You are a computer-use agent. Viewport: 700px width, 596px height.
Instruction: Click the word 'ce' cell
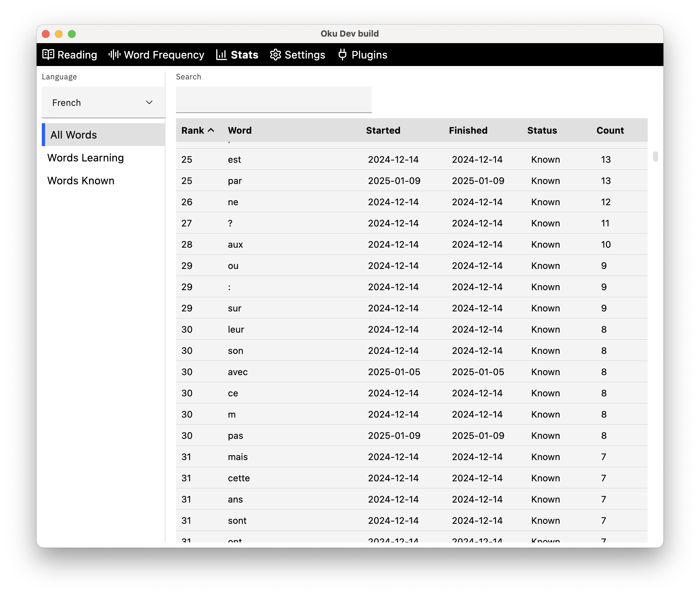click(233, 393)
